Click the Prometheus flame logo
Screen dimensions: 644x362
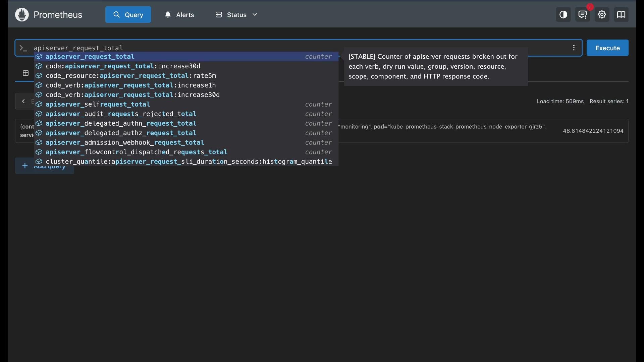point(22,15)
